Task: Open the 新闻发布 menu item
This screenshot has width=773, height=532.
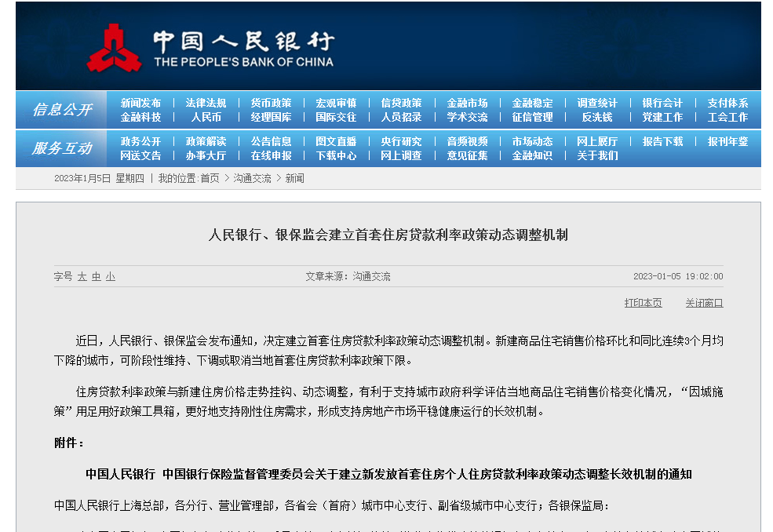Action: (140, 103)
